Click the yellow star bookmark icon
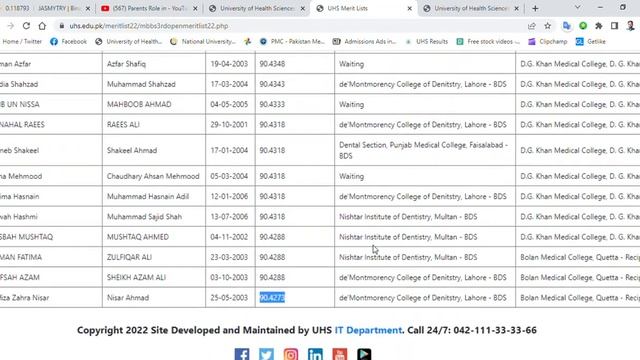Viewport: 640px width, 360px height. click(247, 41)
